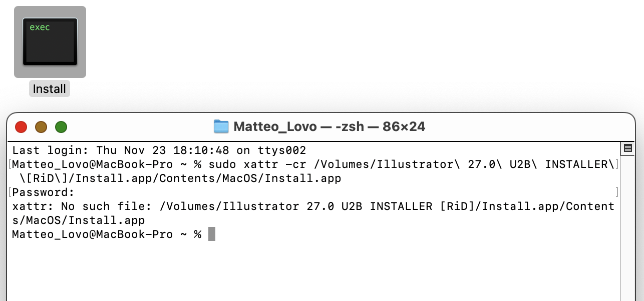This screenshot has height=301, width=644.
Task: Click the left bracket mark beside sudo command
Action: [10, 164]
